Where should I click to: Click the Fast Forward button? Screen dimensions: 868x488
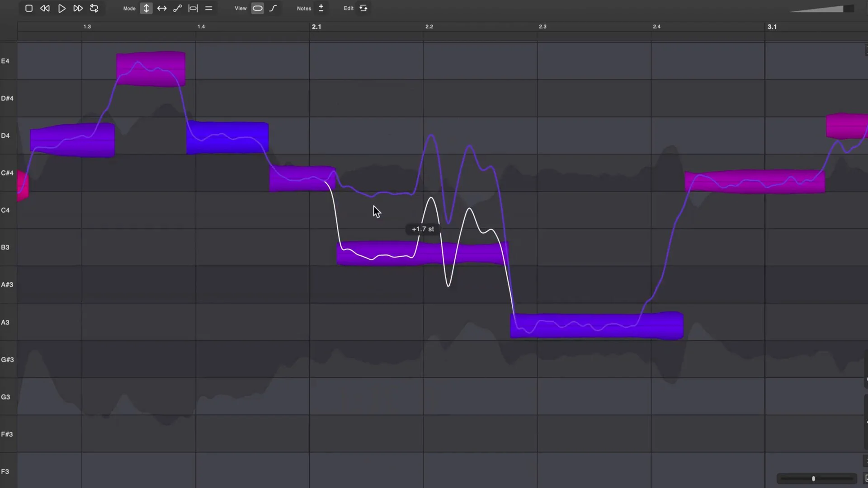(x=78, y=8)
